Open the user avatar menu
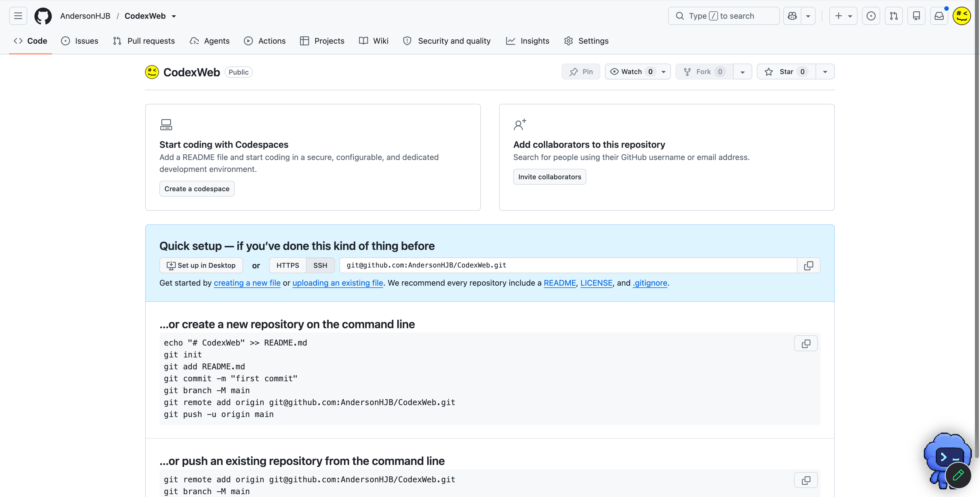Viewport: 980px width, 497px height. coord(962,16)
